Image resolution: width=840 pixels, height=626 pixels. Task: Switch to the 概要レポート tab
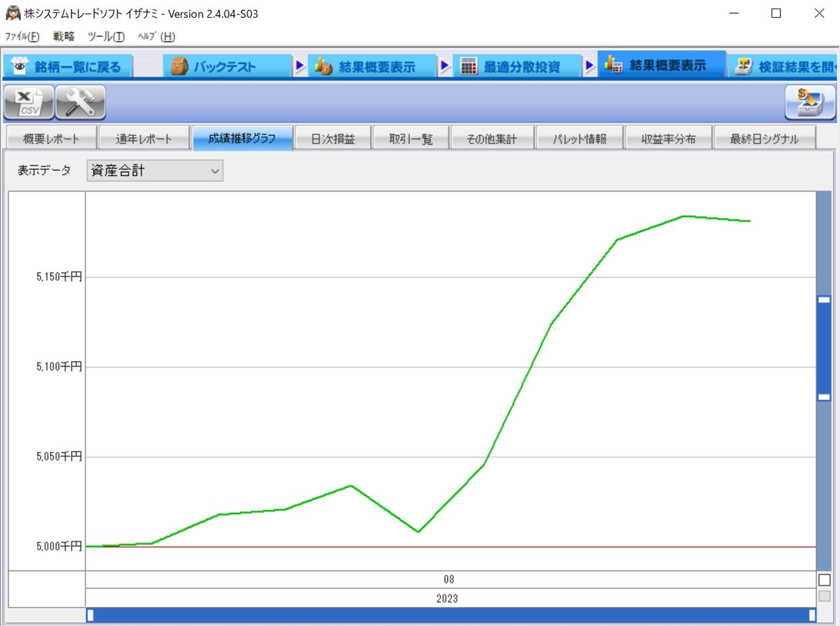point(51,139)
